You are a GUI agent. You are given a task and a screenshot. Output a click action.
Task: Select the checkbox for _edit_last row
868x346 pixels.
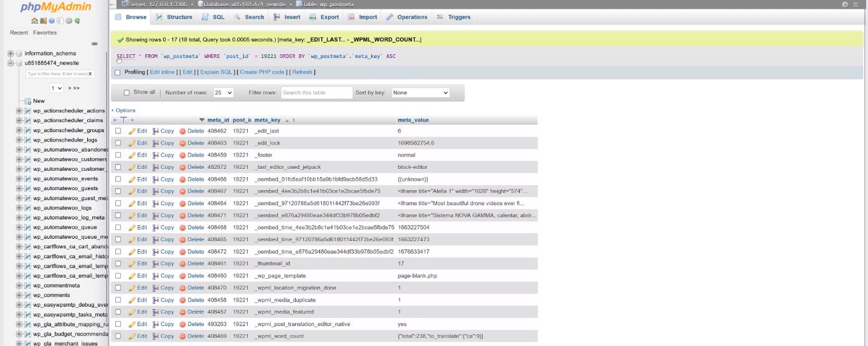pyautogui.click(x=118, y=131)
